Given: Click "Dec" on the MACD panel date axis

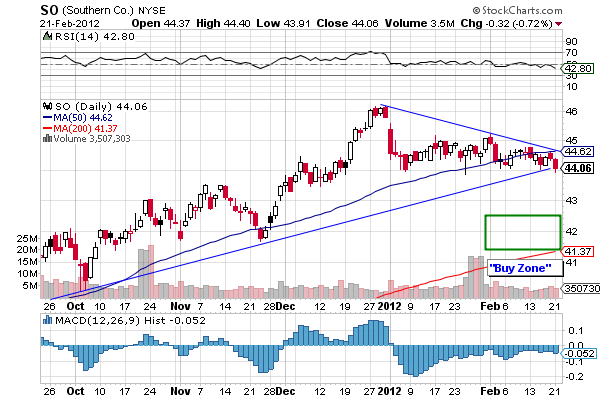Looking at the screenshot, I should pos(285,391).
